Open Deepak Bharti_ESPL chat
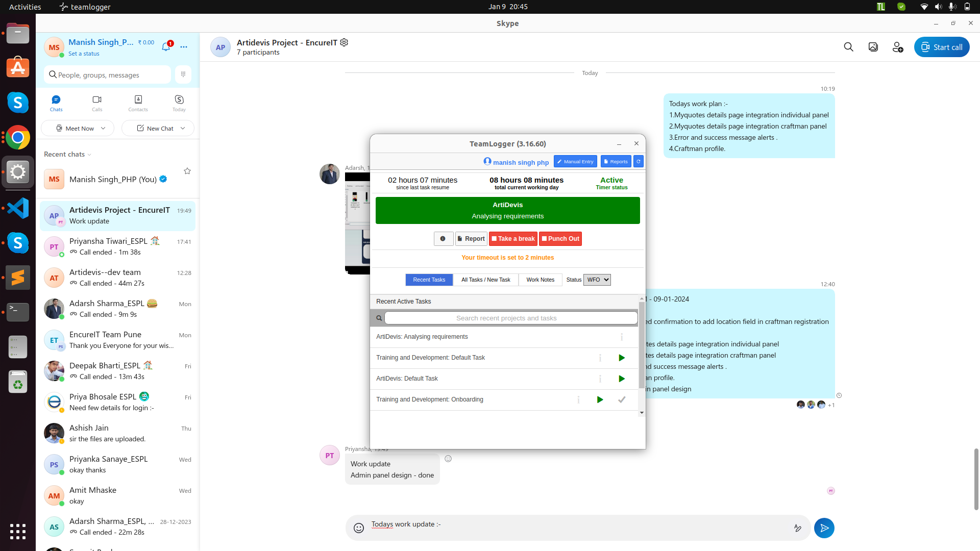Viewport: 980px width, 551px height. pos(117,371)
